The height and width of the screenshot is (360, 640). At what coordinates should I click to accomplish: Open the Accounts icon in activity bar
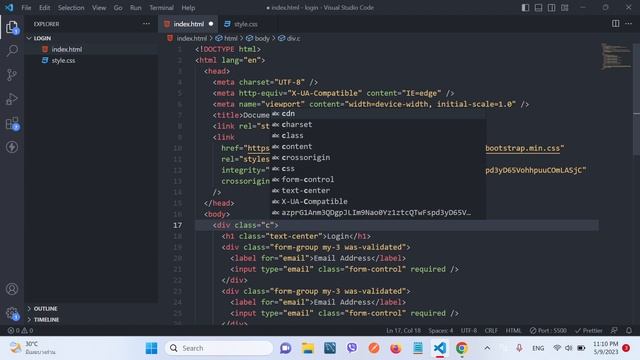tap(12, 289)
